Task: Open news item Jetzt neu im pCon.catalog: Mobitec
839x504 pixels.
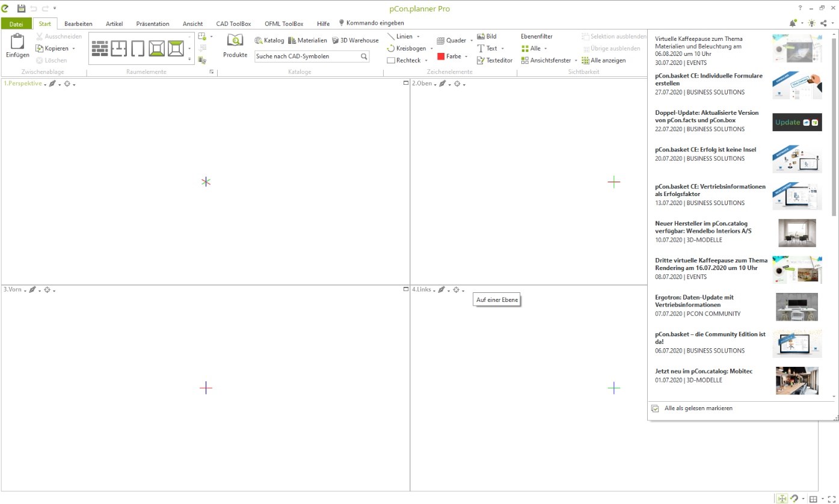Action: (738, 380)
